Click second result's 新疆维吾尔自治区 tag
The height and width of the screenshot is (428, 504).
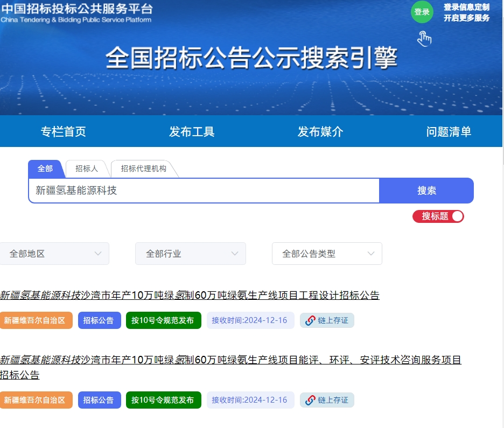(x=36, y=400)
